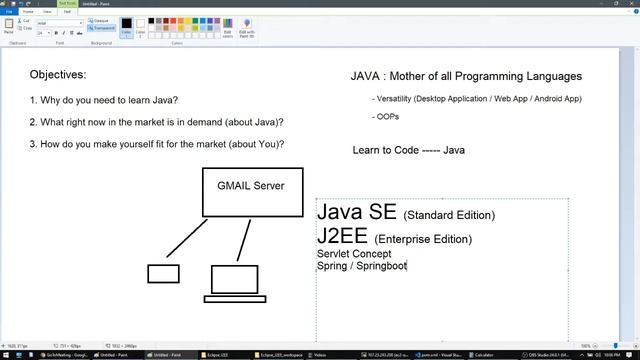Open Visual Studio Code pom.xml taskbar item

coord(438,355)
